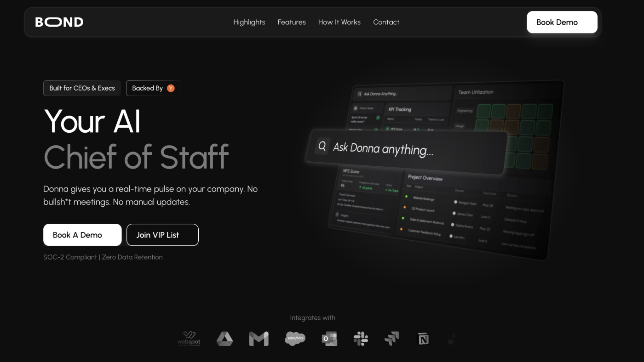Click the Outlook integration icon

(329, 339)
